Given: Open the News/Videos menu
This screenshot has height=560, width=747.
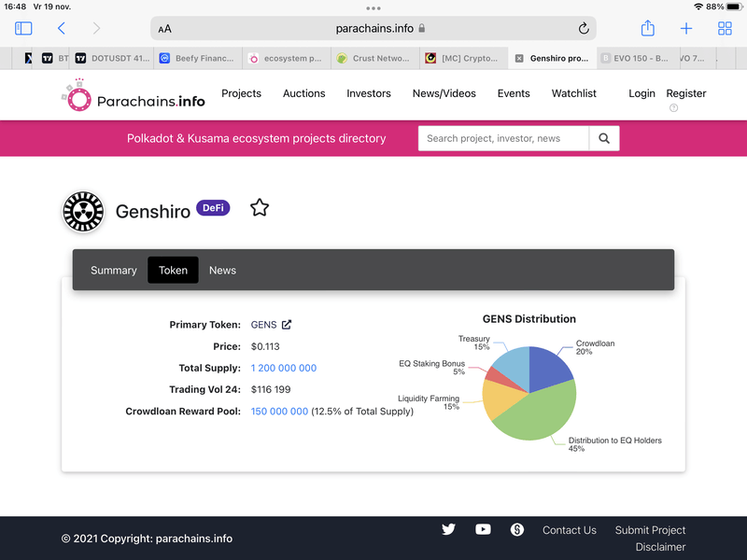Looking at the screenshot, I should point(444,93).
